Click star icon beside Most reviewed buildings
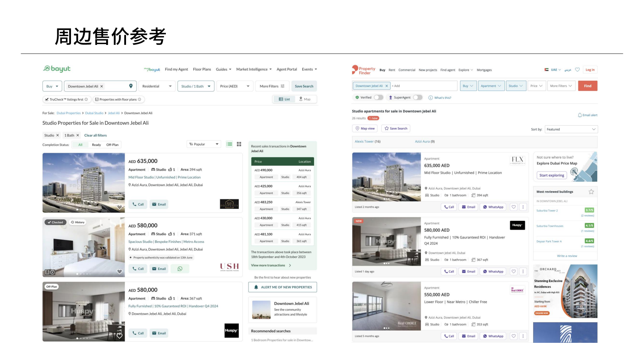Viewport: 644px width, 362px height. tap(591, 192)
